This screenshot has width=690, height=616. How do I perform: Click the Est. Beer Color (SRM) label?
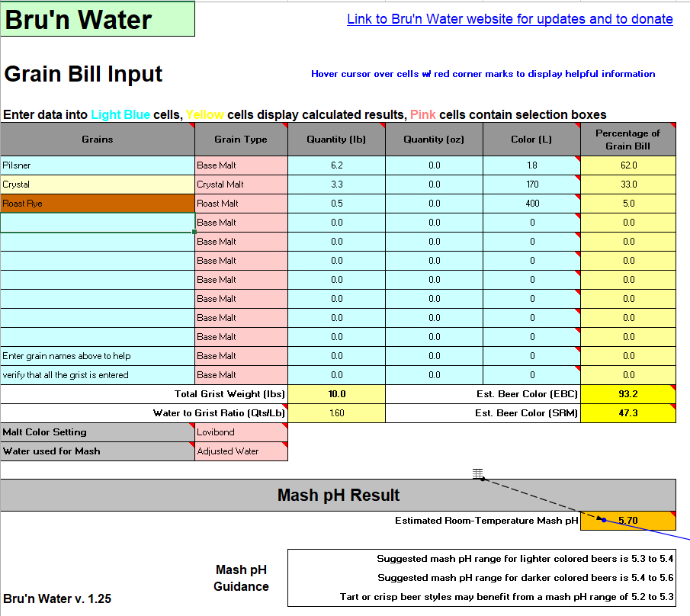[x=526, y=413]
